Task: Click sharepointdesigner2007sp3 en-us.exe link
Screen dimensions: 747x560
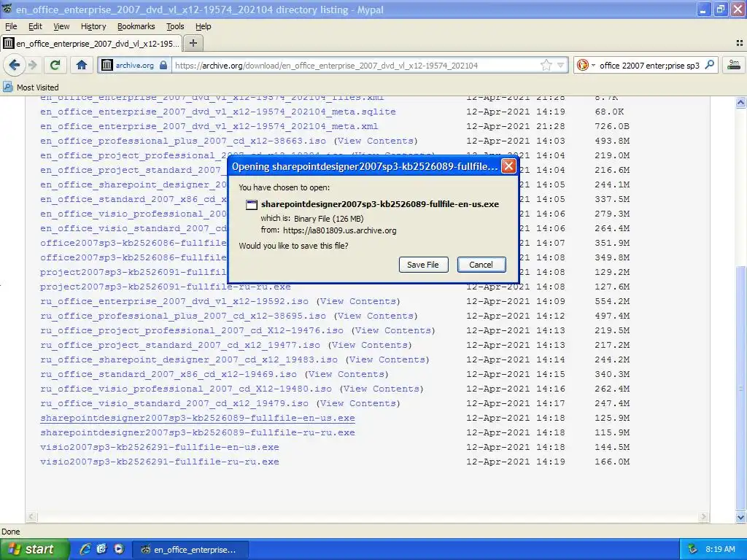Action: click(197, 418)
